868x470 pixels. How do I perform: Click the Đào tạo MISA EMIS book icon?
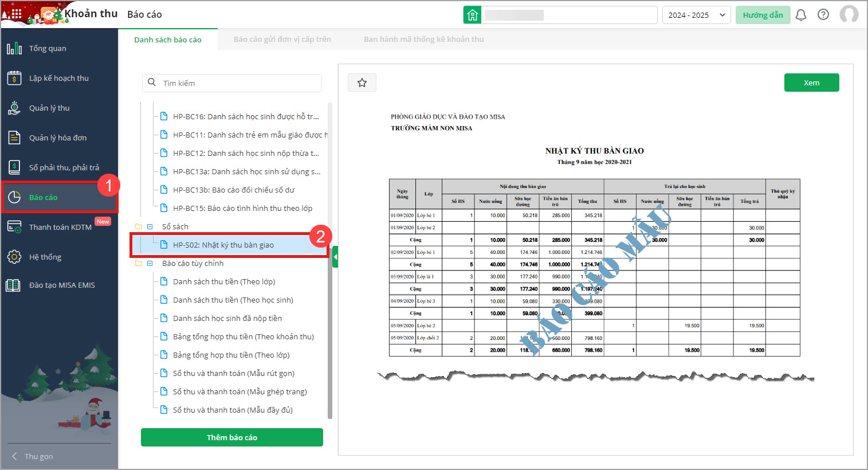tap(13, 285)
